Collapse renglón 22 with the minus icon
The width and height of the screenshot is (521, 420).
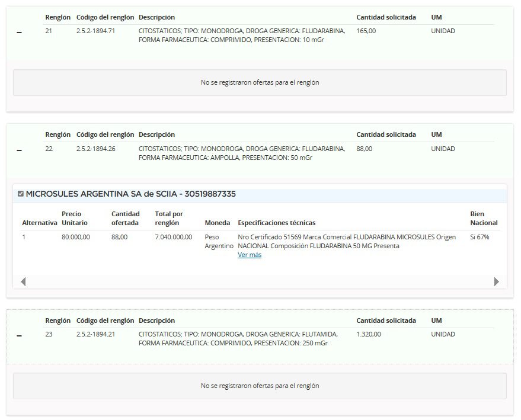coord(19,150)
